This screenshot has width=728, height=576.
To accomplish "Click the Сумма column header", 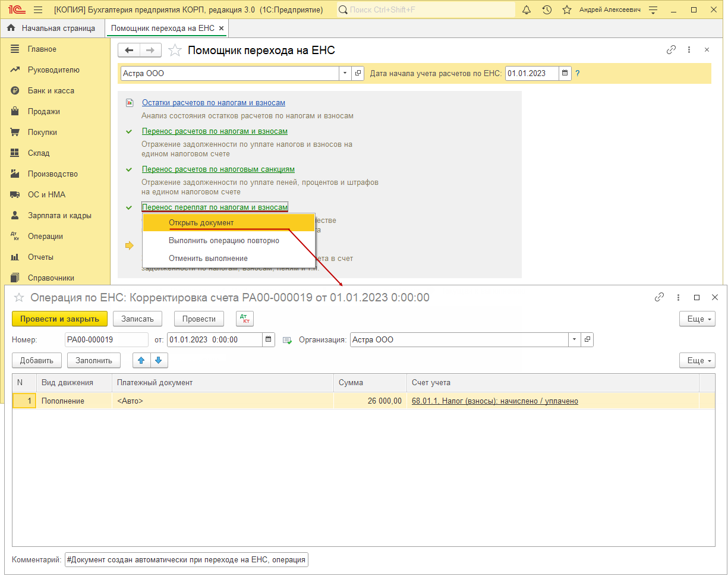I will point(370,383).
